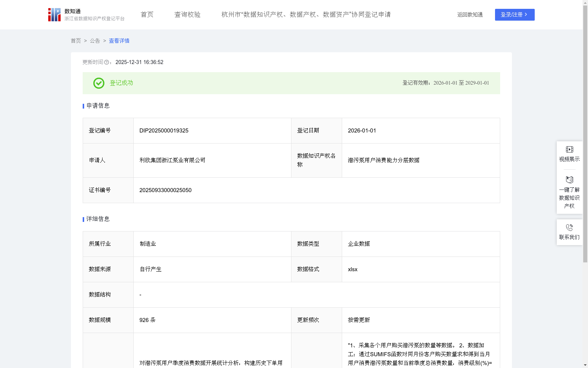
Task: Click the 数据结构 label cell
Action: (x=108, y=295)
